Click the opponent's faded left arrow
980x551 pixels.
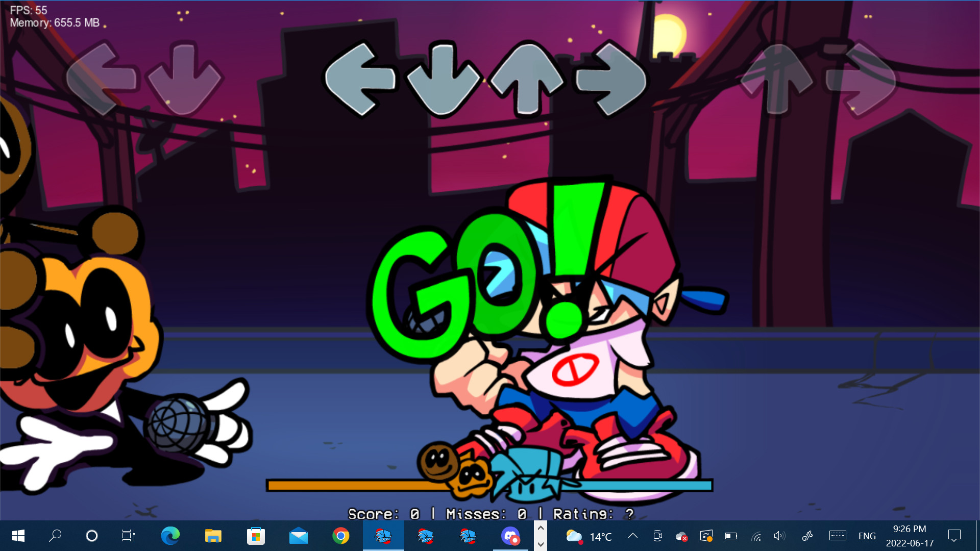(x=101, y=79)
